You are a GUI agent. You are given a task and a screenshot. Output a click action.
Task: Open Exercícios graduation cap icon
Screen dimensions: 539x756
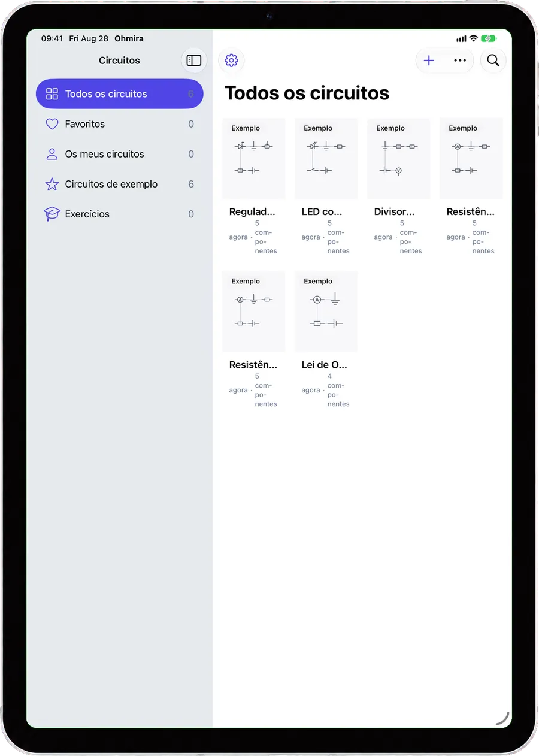tap(52, 214)
